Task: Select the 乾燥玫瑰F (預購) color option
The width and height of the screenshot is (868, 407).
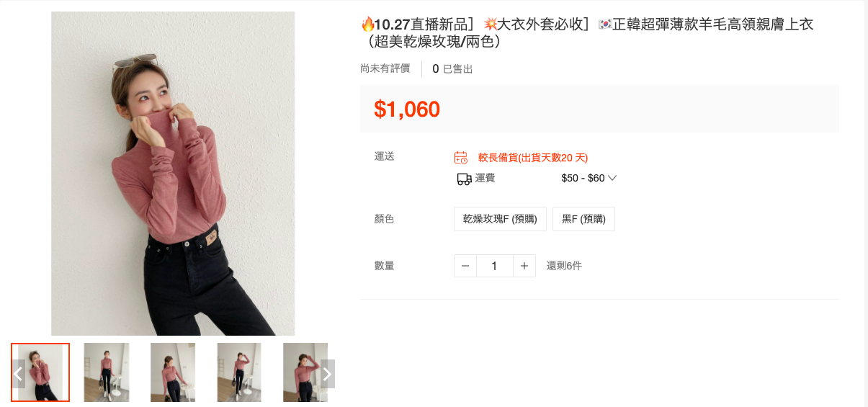Action: [500, 219]
